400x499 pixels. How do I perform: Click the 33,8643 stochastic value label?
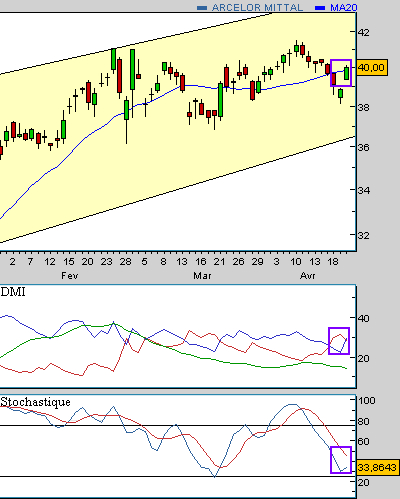pyautogui.click(x=377, y=467)
